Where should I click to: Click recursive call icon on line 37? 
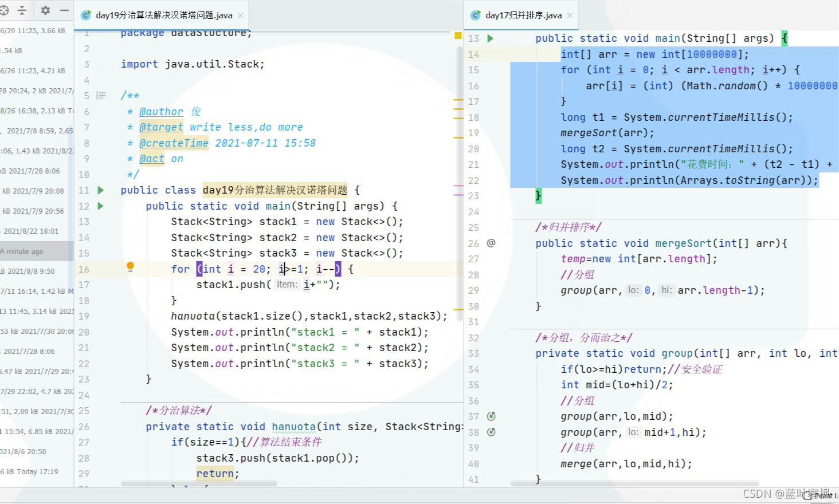click(x=491, y=416)
